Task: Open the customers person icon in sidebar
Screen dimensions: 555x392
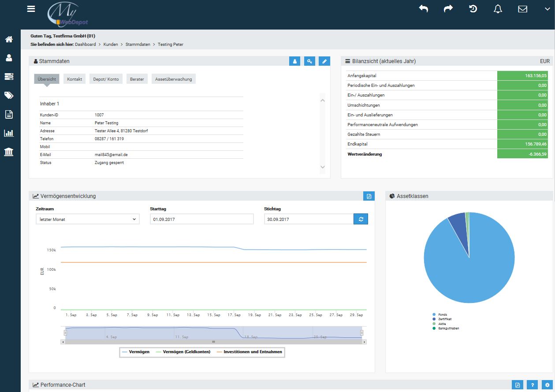Action: click(9, 58)
